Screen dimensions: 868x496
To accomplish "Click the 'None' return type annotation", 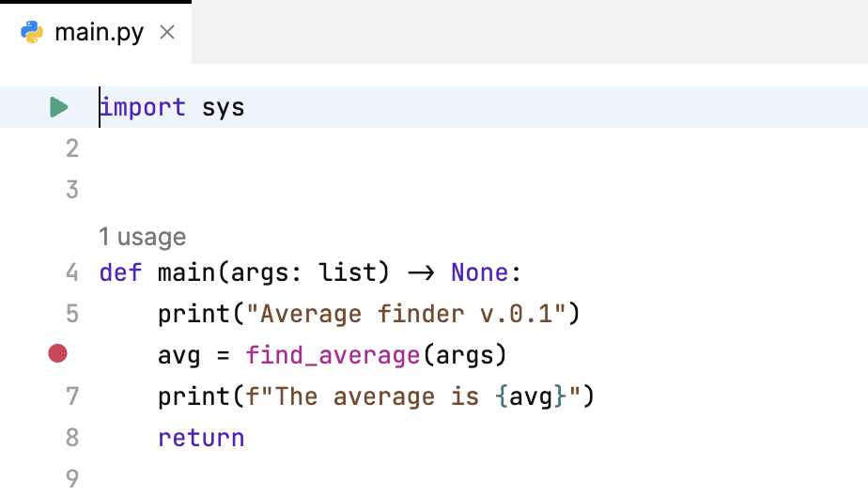I will [479, 272].
